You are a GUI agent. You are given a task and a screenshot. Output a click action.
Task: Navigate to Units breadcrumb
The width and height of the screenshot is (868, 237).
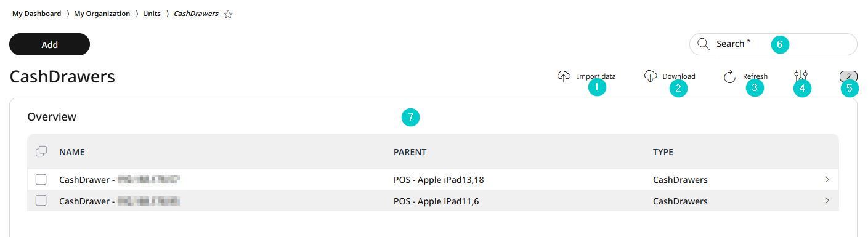click(152, 14)
